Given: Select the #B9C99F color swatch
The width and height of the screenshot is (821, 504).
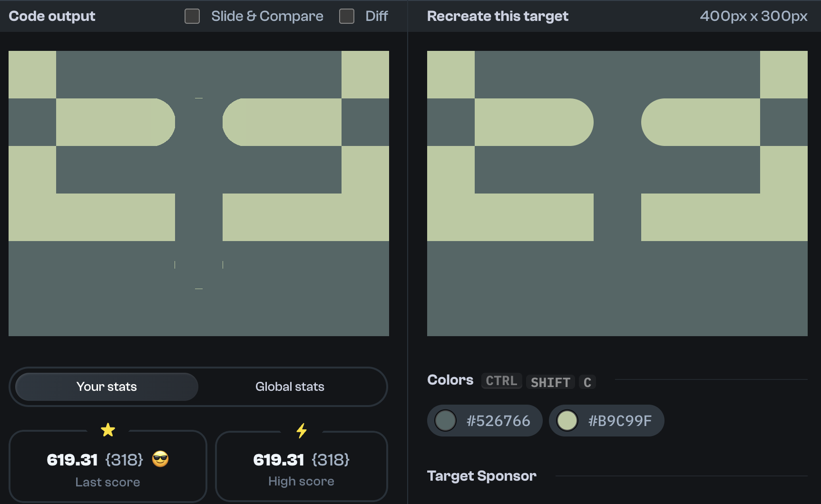Looking at the screenshot, I should point(607,420).
